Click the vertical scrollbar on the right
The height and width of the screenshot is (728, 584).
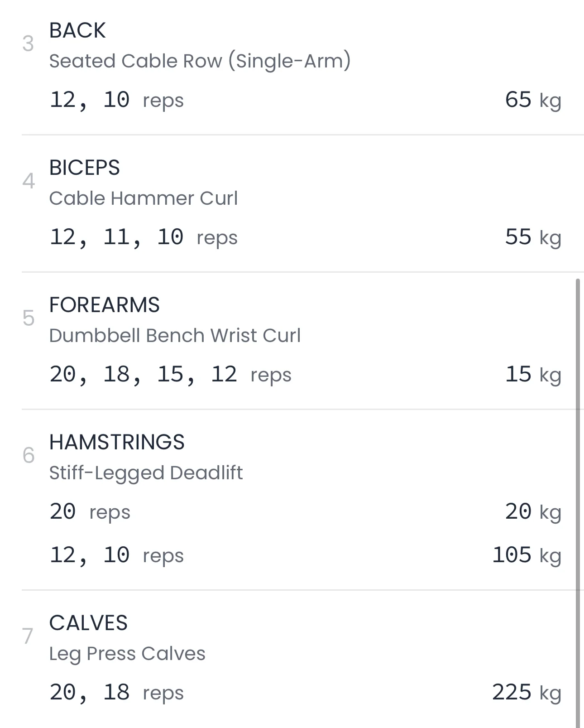point(578,498)
